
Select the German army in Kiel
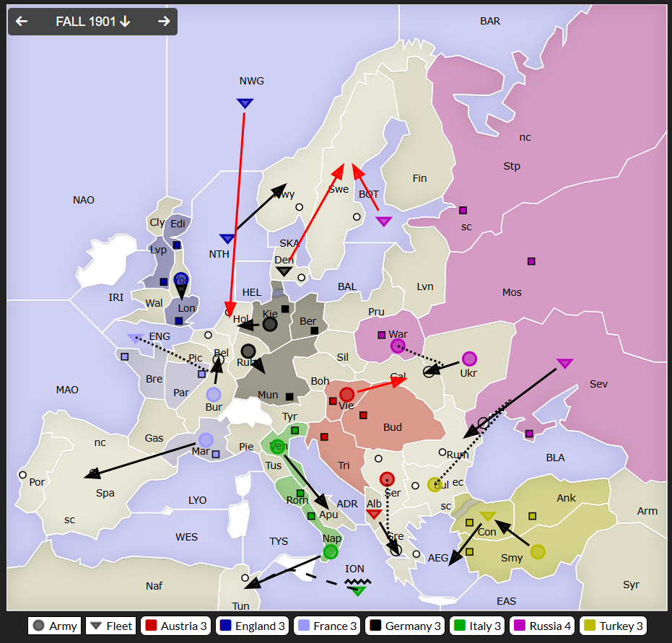pos(269,324)
